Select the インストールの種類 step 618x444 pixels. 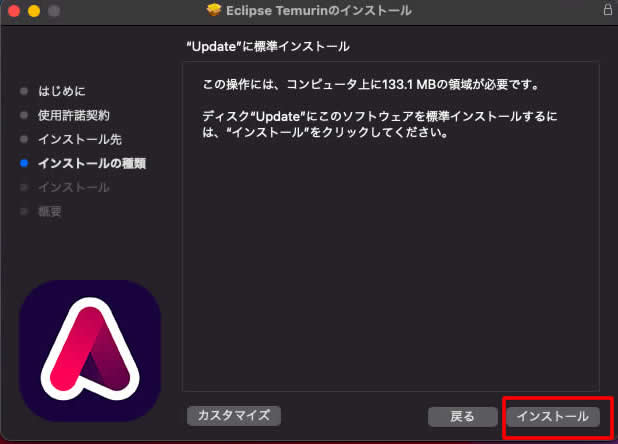click(92, 163)
